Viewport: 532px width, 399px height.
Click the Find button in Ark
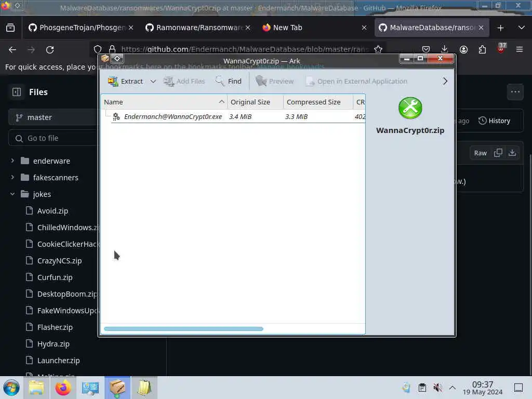229,82
